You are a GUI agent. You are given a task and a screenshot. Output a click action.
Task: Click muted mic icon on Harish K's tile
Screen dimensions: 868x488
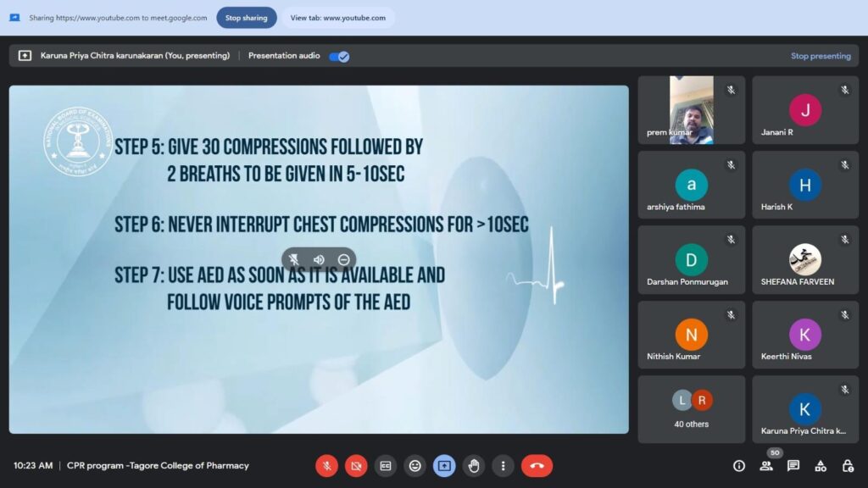[x=845, y=165]
